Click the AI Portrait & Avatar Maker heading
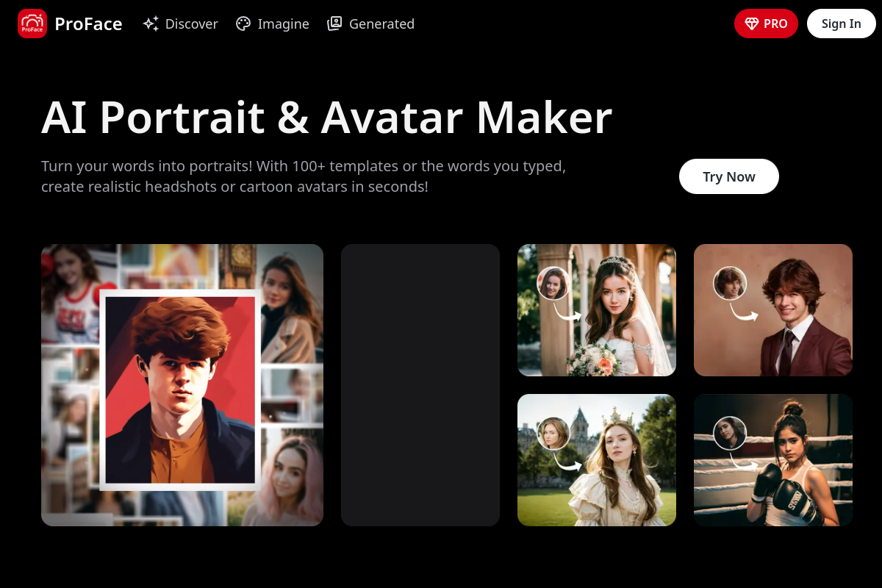Screen dimensions: 882x588 [327, 117]
